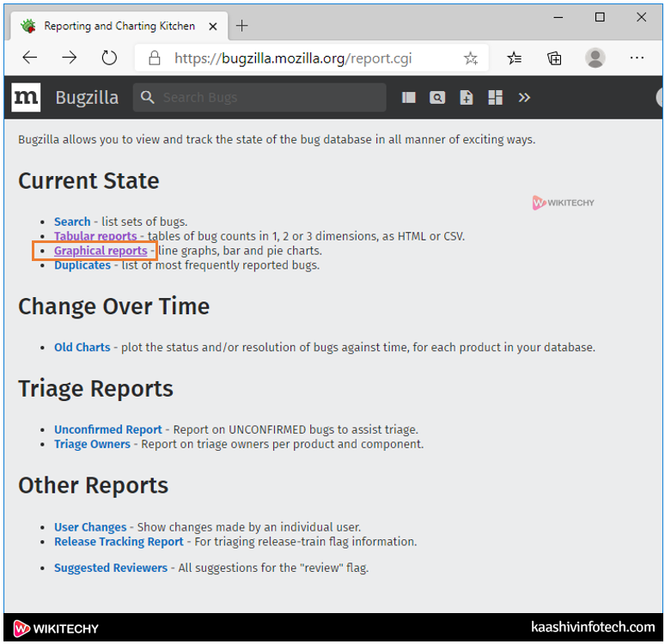The image size is (665, 644).
Task: Open a new browser tab
Action: 241,26
